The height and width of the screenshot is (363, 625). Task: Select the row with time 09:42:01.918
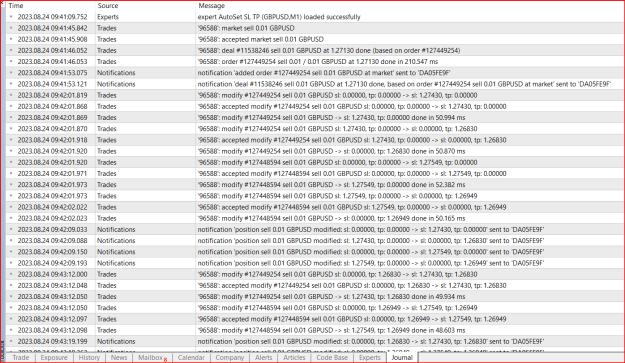[315, 140]
